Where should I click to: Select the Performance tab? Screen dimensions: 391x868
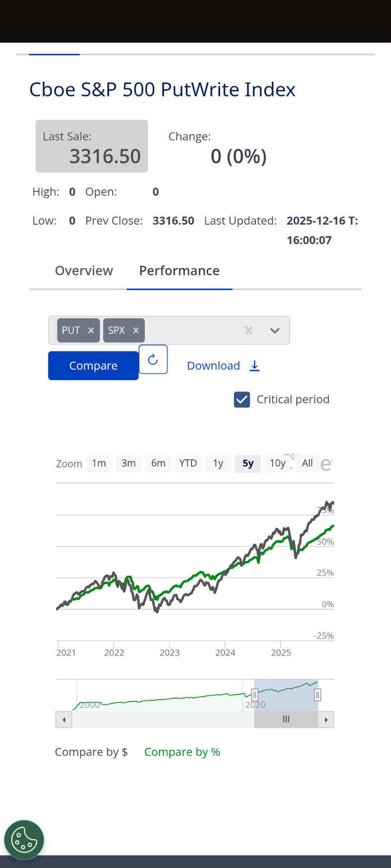tap(179, 271)
